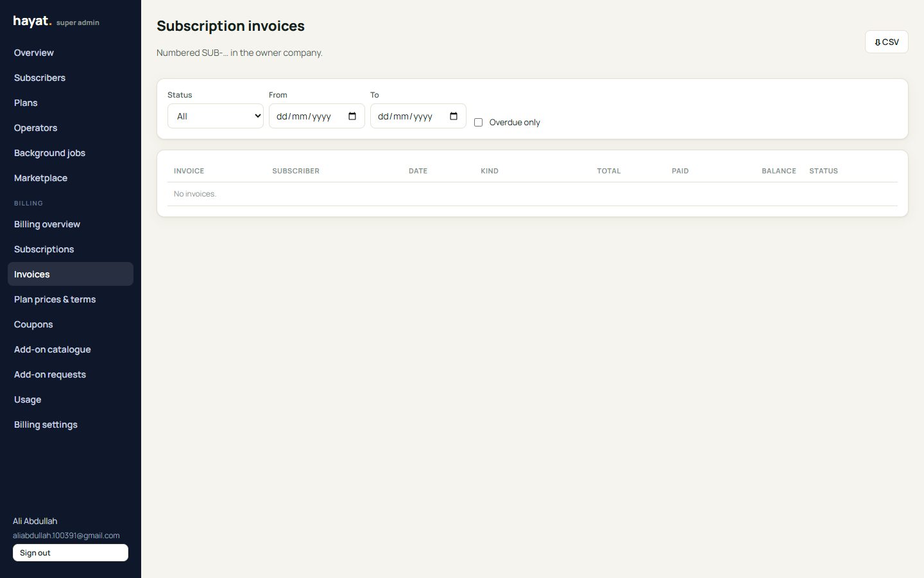
Task: Navigate to Coupons
Action: [x=71, y=324]
